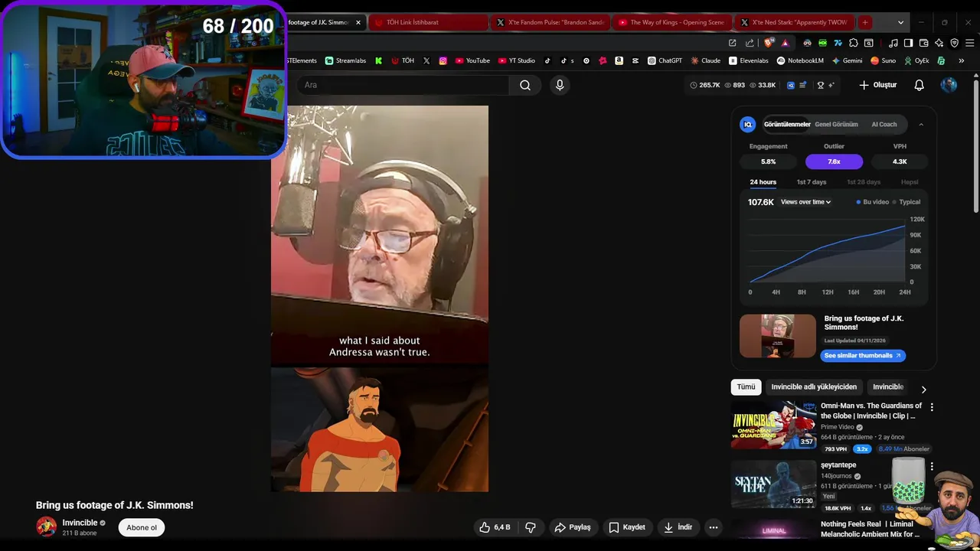
Task: Save video with Kaydet button
Action: pos(627,527)
